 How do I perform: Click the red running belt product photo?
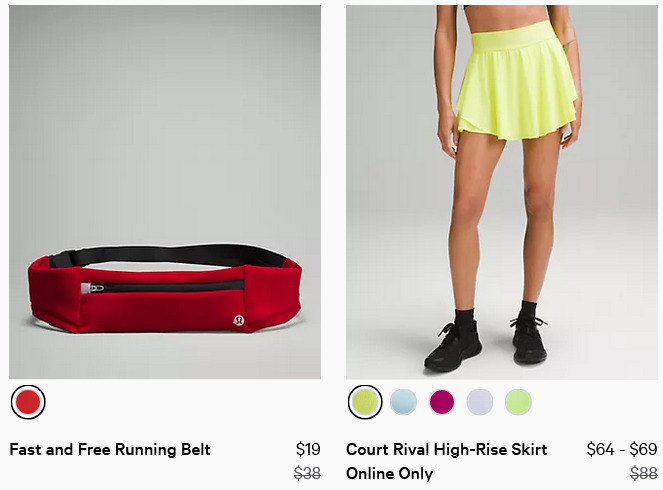[x=165, y=192]
